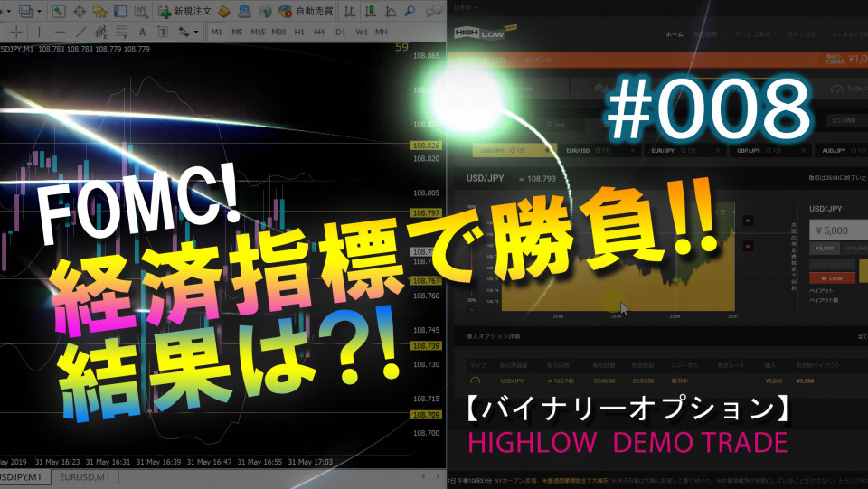Click the ¥ 5,000 amount input field
The image size is (868, 489).
(839, 230)
